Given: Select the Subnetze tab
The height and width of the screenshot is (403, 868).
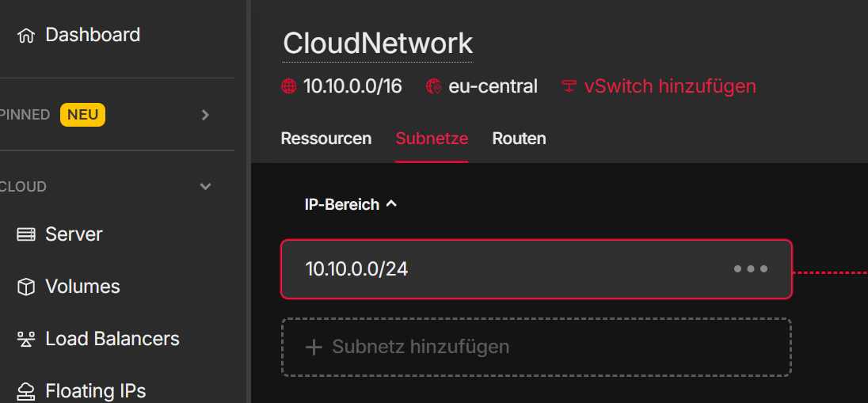Looking at the screenshot, I should click(432, 139).
